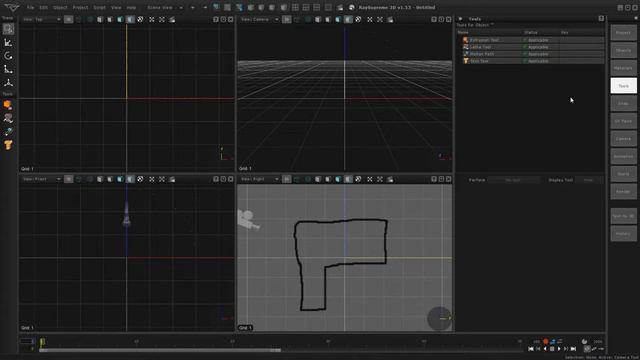Viewport: 640px width, 360px height.
Task: Open the Project panel button on right
Action: (623, 33)
